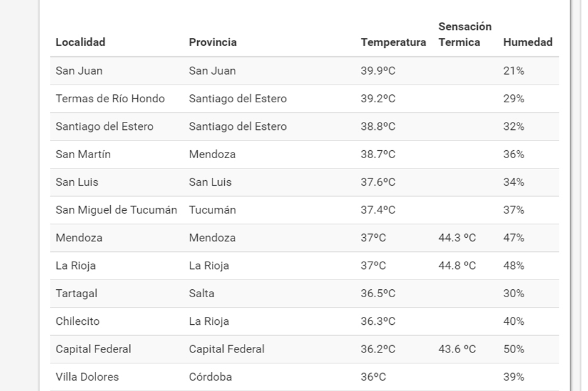Click the 38.8ºC temperature cell
This screenshot has height=391, width=588.
pos(378,127)
